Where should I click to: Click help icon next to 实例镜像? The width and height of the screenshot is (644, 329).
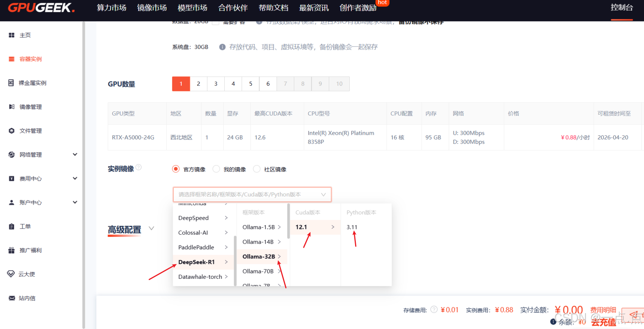click(139, 167)
